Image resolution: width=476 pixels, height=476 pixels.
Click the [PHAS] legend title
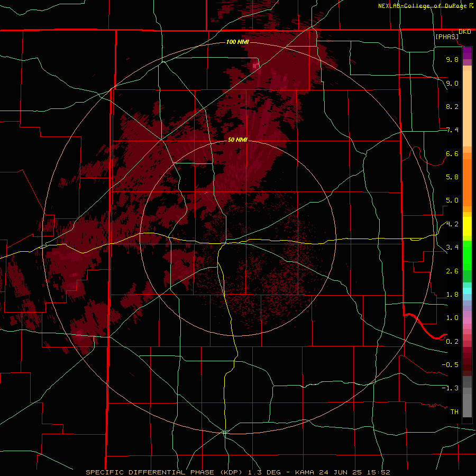point(447,36)
